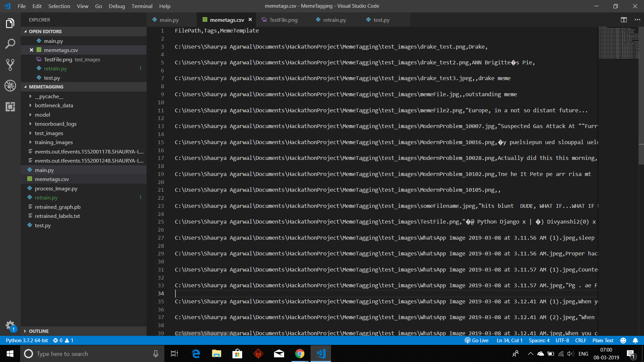Click the editor minimap preview

click(619, 44)
